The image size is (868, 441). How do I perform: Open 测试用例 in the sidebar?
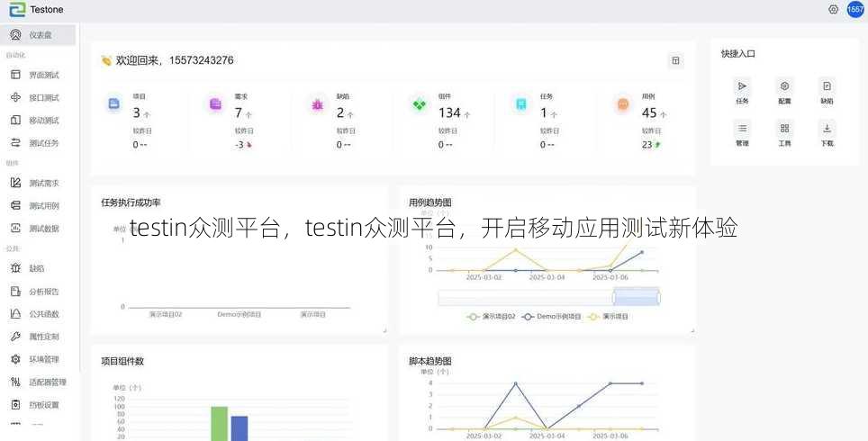pos(38,205)
